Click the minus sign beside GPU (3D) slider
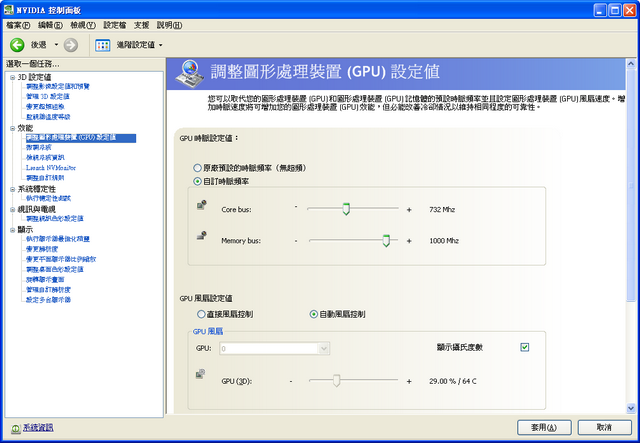The width and height of the screenshot is (640, 443). coord(291,381)
